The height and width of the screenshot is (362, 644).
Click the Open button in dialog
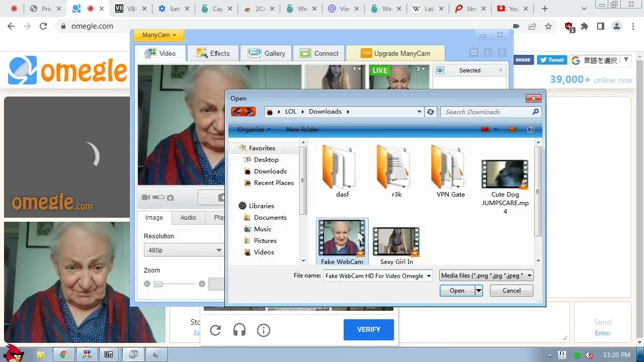(457, 291)
